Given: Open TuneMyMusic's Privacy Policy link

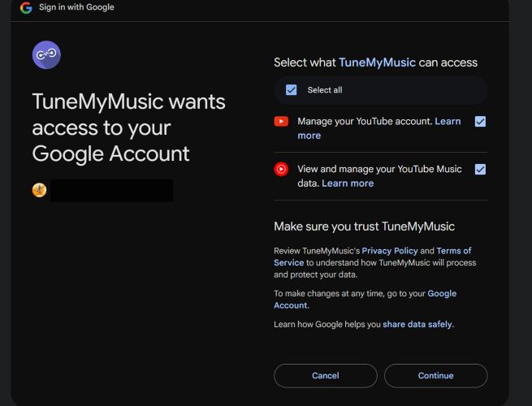Looking at the screenshot, I should [389, 251].
